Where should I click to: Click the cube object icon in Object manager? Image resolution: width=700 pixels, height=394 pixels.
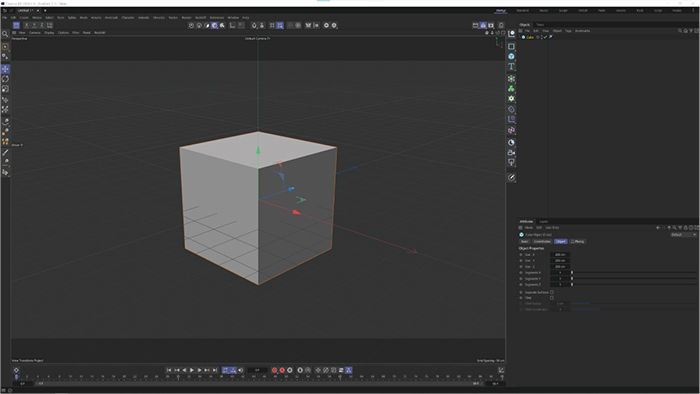(523, 37)
